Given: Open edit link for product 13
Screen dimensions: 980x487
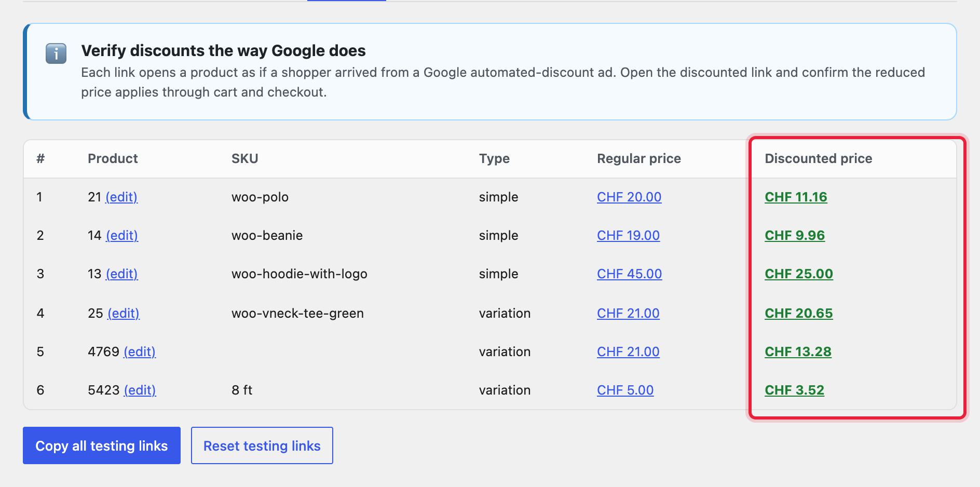Looking at the screenshot, I should click(122, 274).
